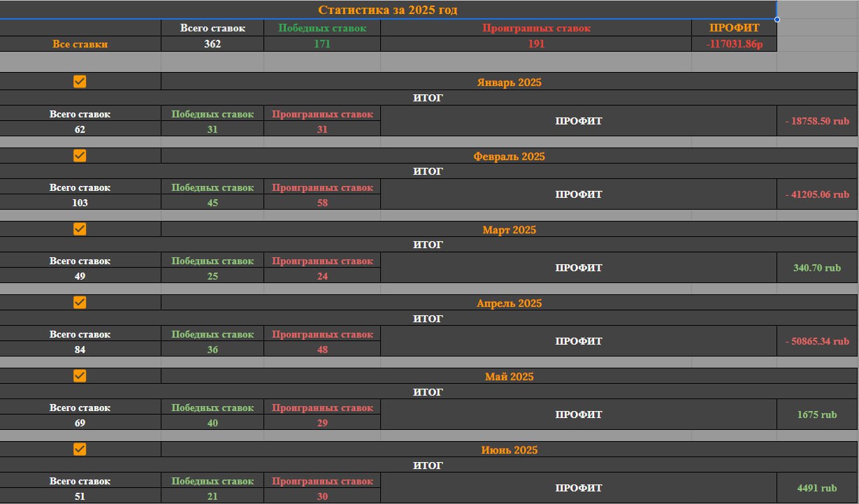The width and height of the screenshot is (859, 504).
Task: Click June winning bets value 21
Action: click(x=212, y=496)
